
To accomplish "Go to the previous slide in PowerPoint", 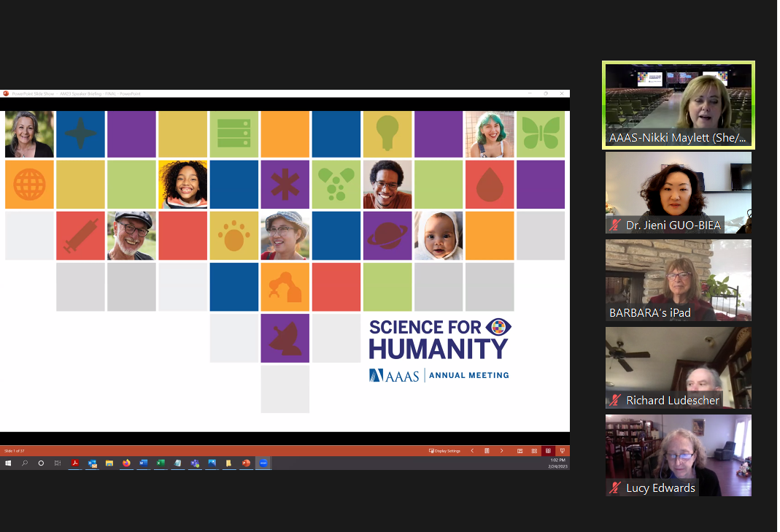I will (472, 451).
